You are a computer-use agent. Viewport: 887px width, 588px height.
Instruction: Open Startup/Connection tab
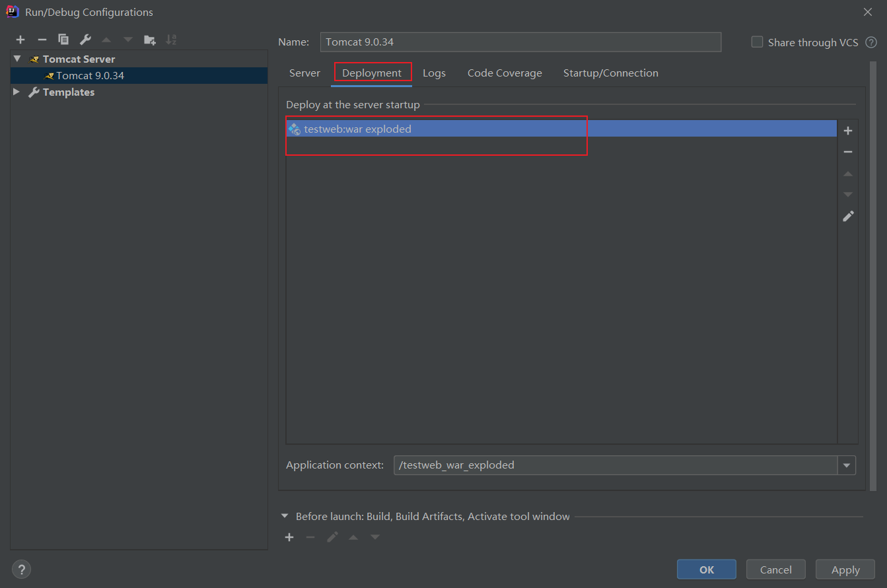point(611,73)
